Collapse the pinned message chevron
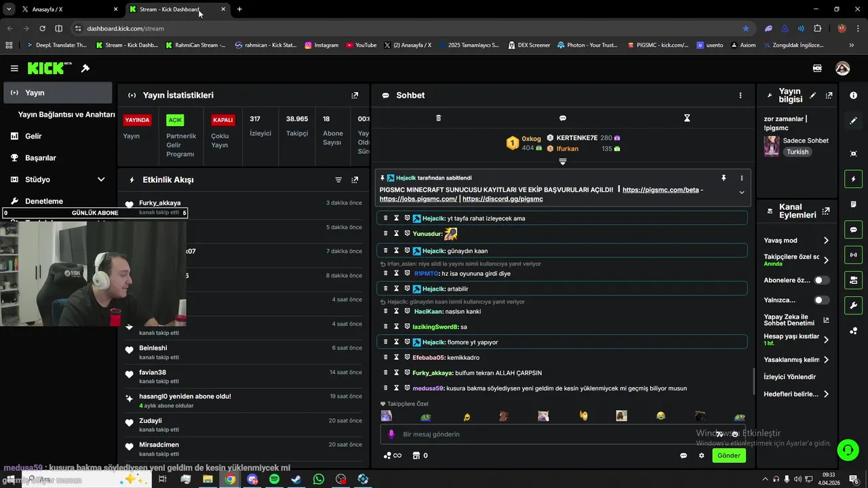 (741, 192)
